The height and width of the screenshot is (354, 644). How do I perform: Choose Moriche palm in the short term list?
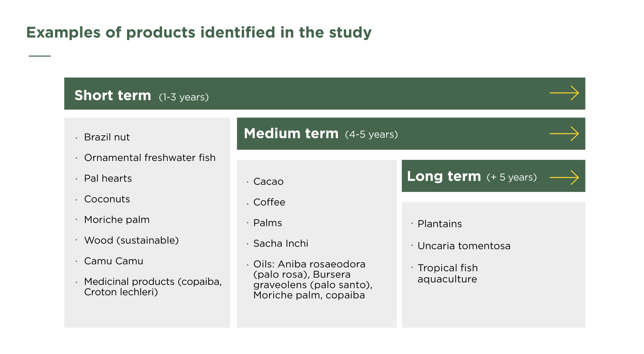coord(117,220)
